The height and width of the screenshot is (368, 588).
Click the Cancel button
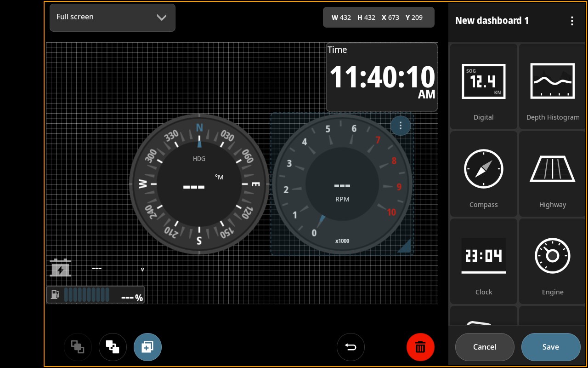pyautogui.click(x=485, y=347)
